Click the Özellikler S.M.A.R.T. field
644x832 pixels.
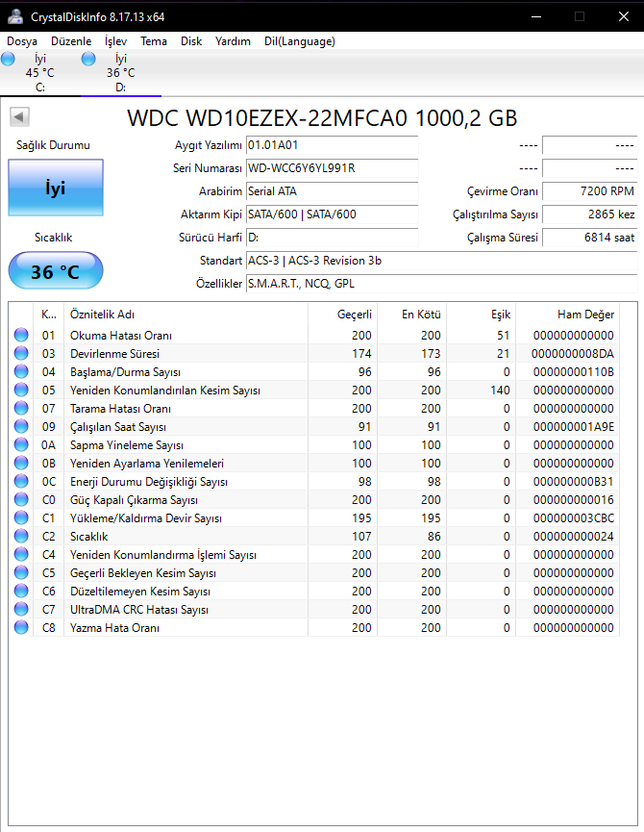441,284
